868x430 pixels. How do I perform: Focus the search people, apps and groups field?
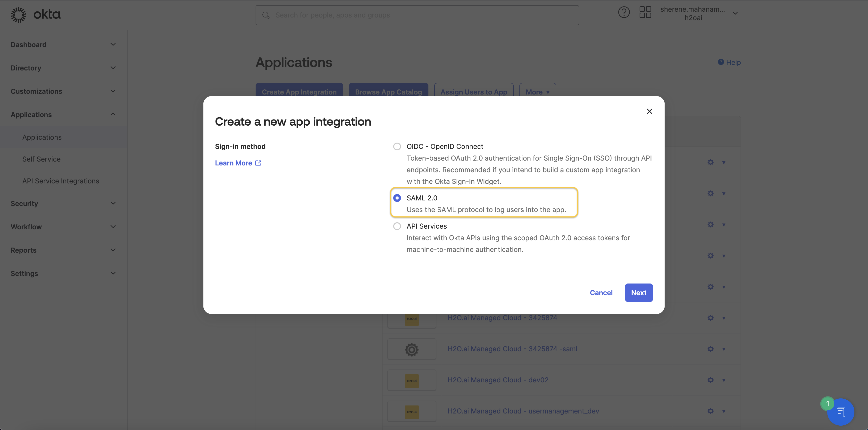pos(417,15)
